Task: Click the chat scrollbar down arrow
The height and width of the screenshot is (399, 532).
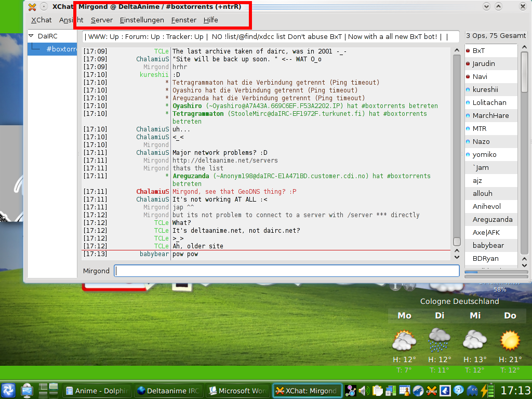Action: tap(457, 256)
